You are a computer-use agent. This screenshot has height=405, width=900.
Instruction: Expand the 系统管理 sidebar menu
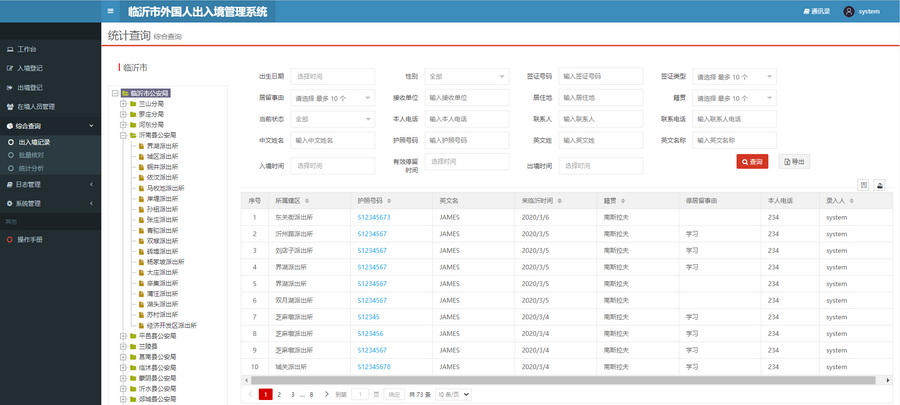[x=51, y=204]
